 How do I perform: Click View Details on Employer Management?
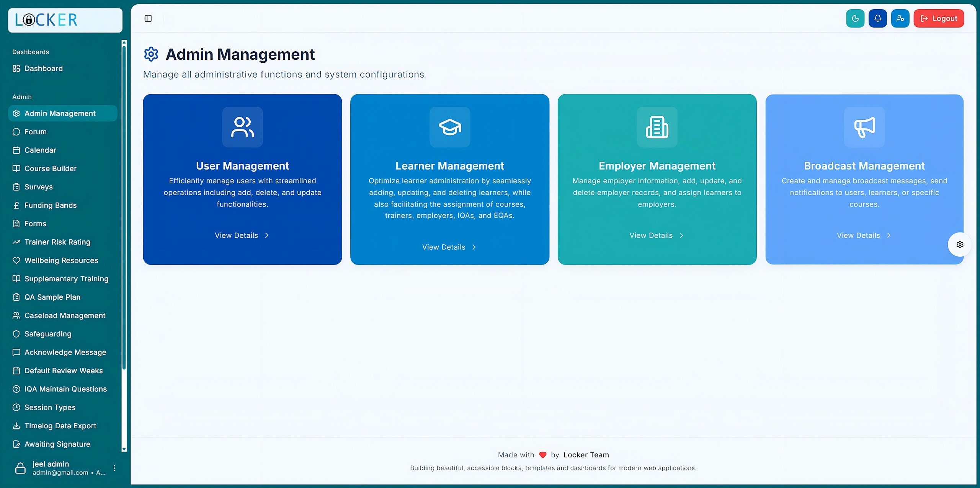tap(656, 235)
